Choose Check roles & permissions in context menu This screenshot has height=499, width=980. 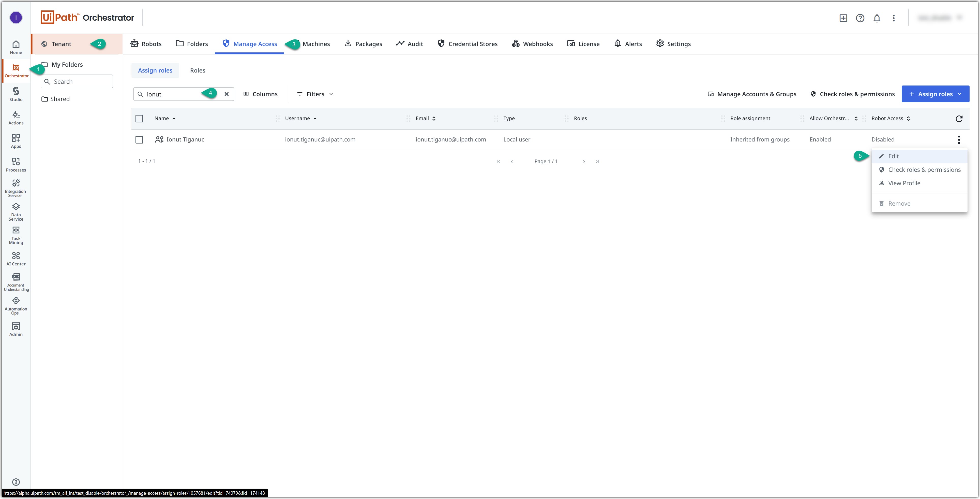coord(919,170)
